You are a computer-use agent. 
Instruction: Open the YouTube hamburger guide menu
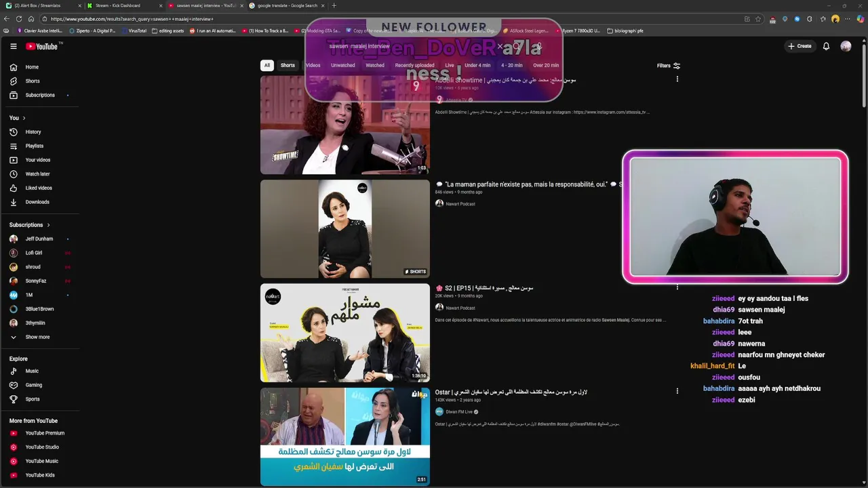pyautogui.click(x=14, y=46)
